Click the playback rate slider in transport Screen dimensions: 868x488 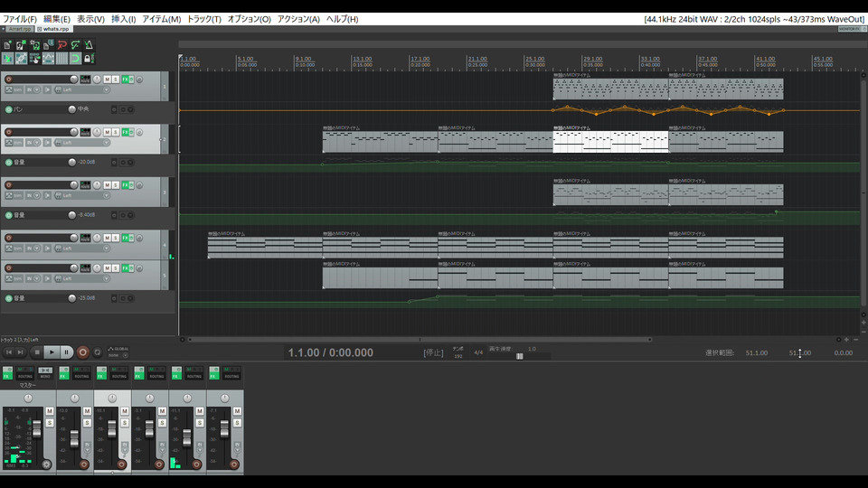point(520,356)
